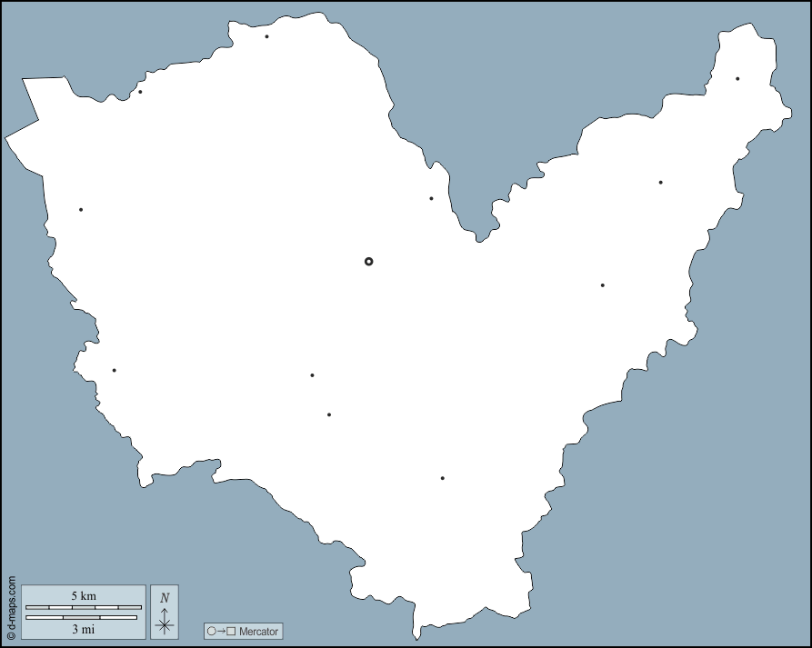The image size is (812, 648).
Task: Select the northernmost city dot
Action: click(x=266, y=36)
